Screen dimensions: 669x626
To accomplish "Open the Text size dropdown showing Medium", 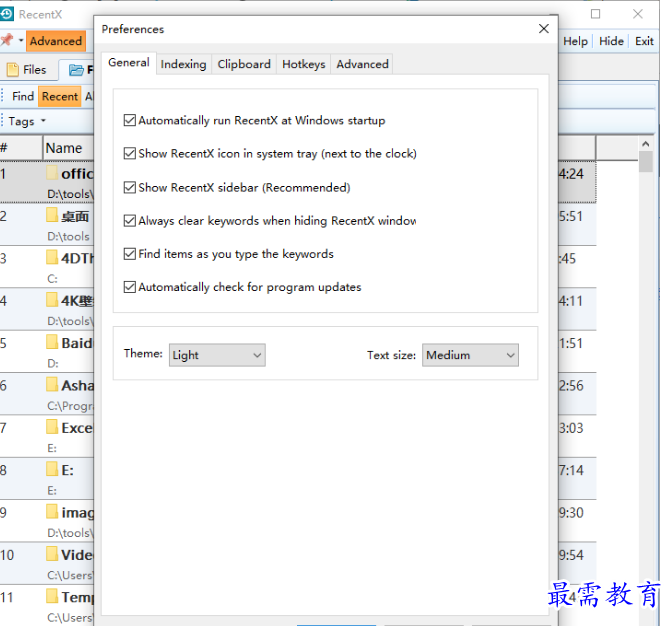I will 470,355.
